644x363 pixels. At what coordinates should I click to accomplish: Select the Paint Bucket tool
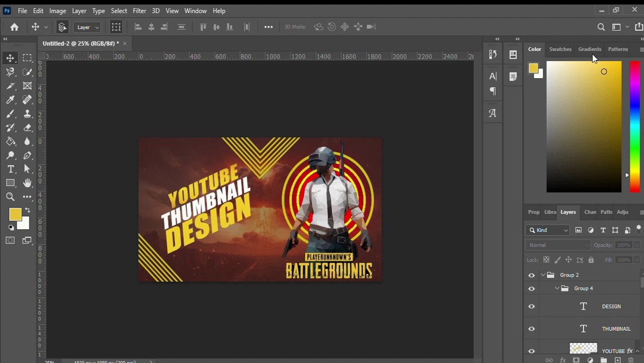[x=10, y=142]
